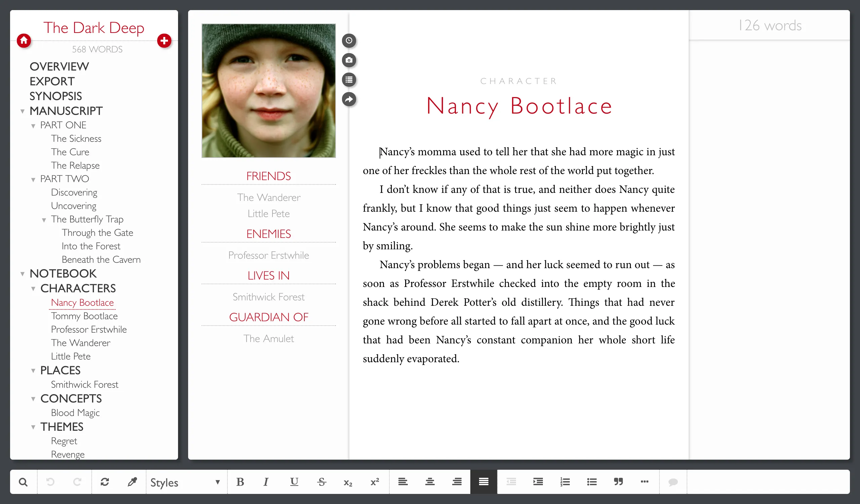Click the share arrow icon
The width and height of the screenshot is (860, 504).
click(x=349, y=99)
